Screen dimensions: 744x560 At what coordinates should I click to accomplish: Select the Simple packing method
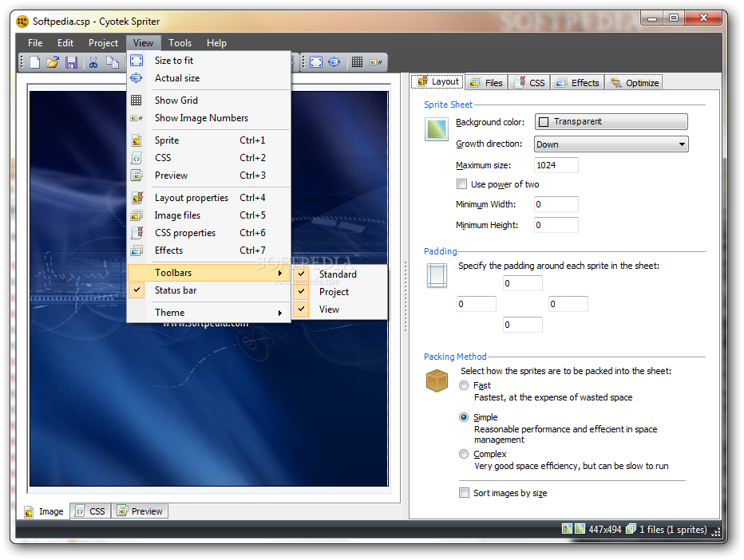[464, 417]
